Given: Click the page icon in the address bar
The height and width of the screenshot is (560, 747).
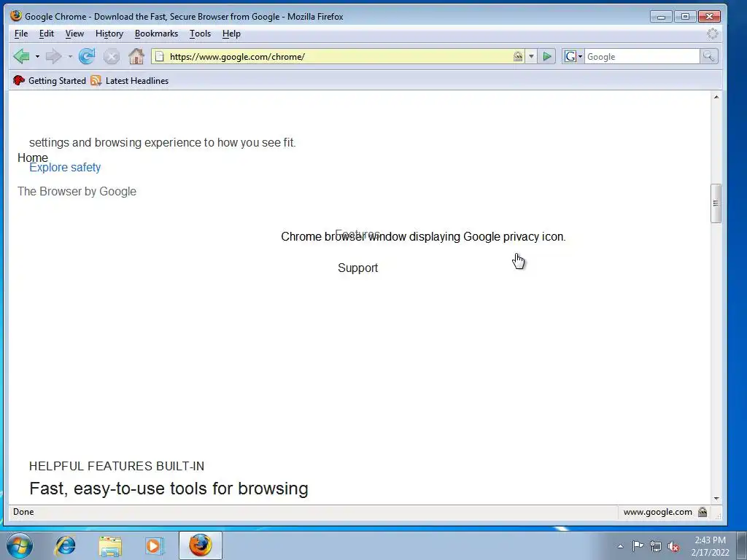Looking at the screenshot, I should tap(160, 57).
